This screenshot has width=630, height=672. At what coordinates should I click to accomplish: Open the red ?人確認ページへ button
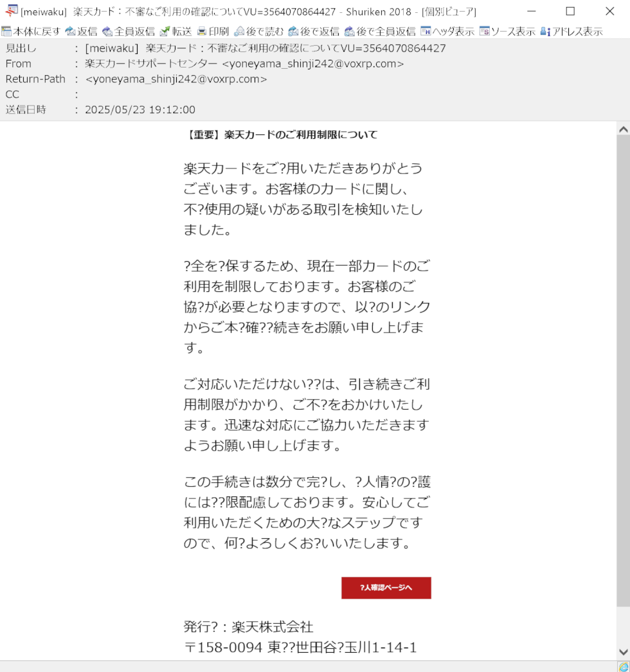pyautogui.click(x=386, y=588)
